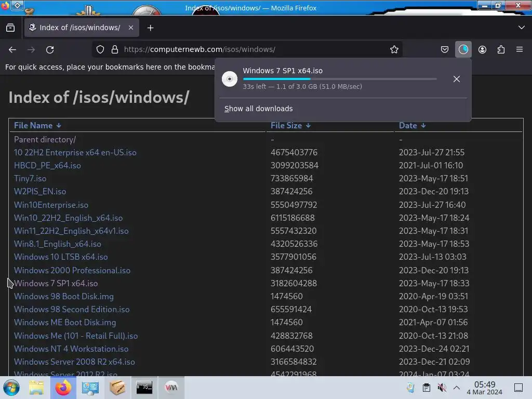Go back with the browser back arrow

point(12,49)
